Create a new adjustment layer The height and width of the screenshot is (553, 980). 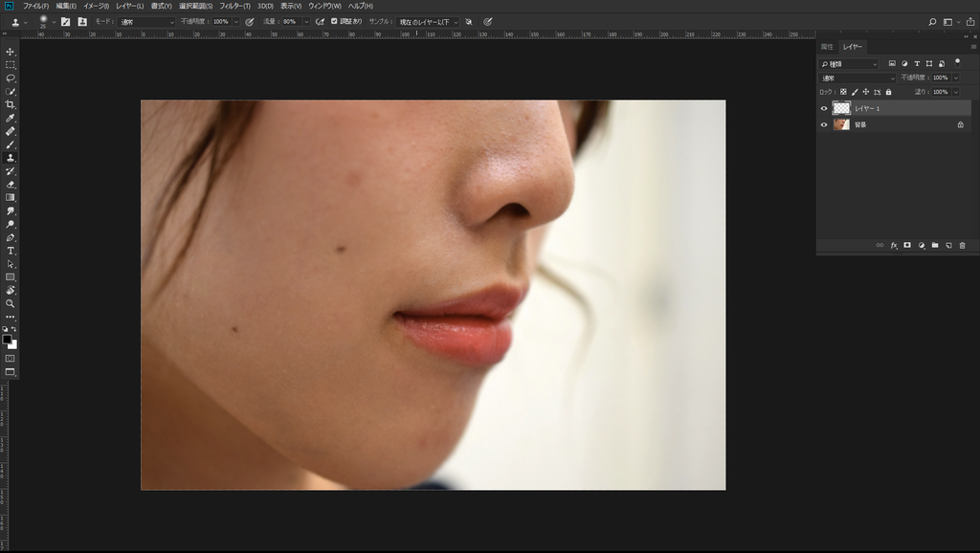tap(922, 246)
